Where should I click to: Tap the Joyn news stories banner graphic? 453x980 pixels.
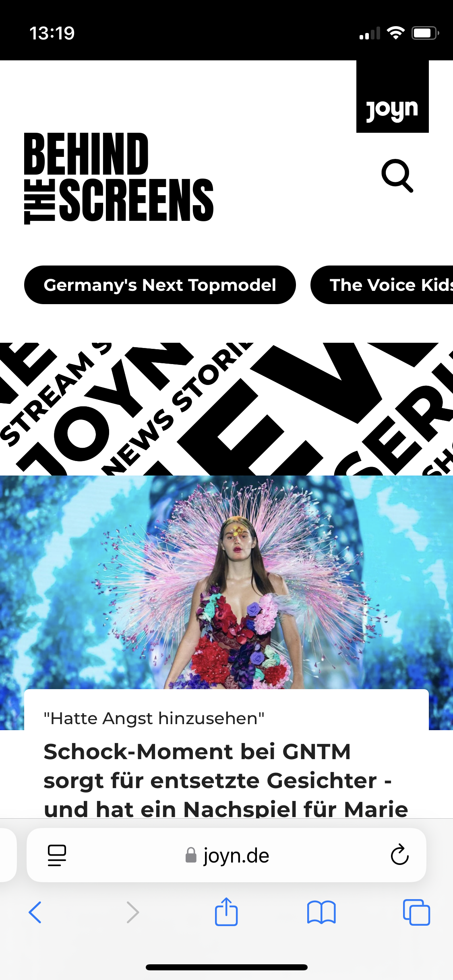click(x=226, y=409)
